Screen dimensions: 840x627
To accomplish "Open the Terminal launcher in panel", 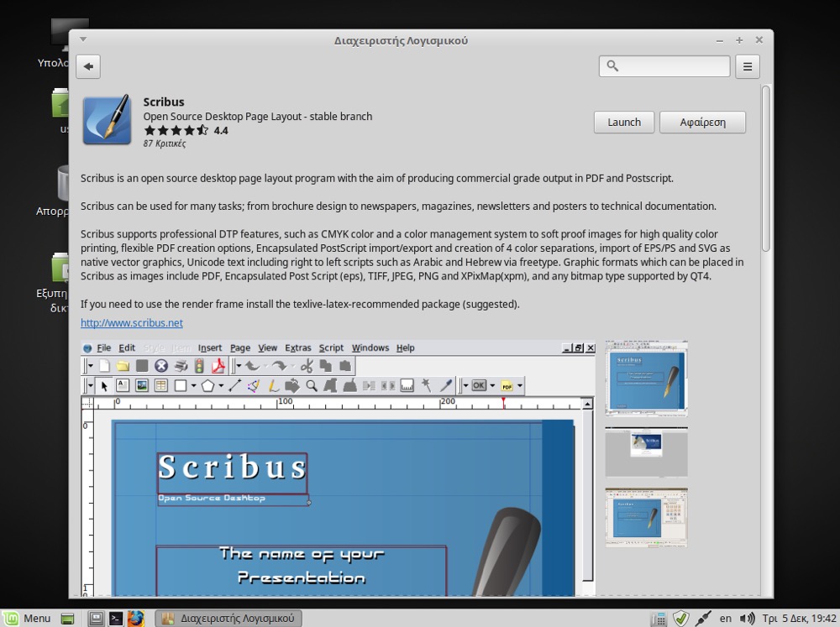I will 116,619.
